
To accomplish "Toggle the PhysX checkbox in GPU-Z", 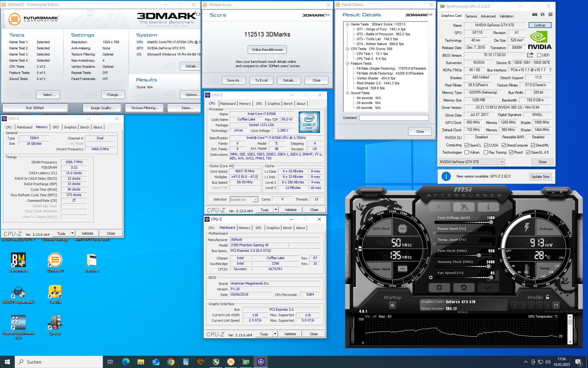I will 511,152.
